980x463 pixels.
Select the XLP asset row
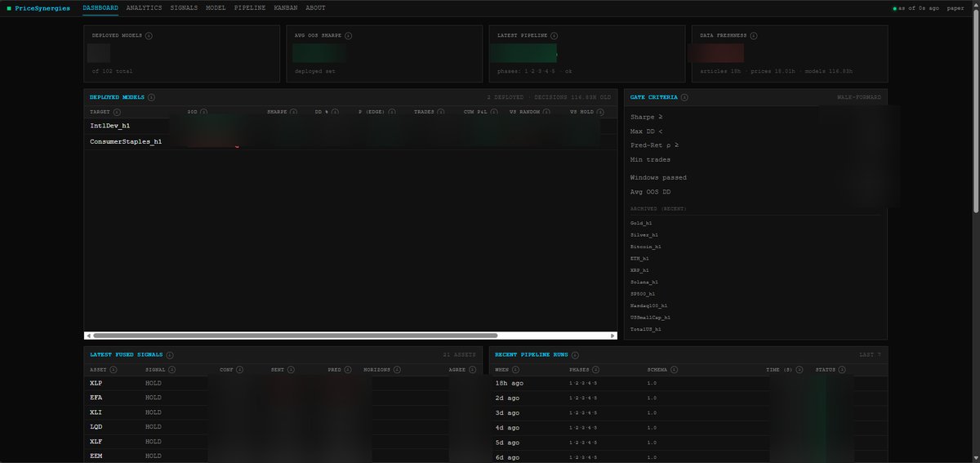[283, 383]
